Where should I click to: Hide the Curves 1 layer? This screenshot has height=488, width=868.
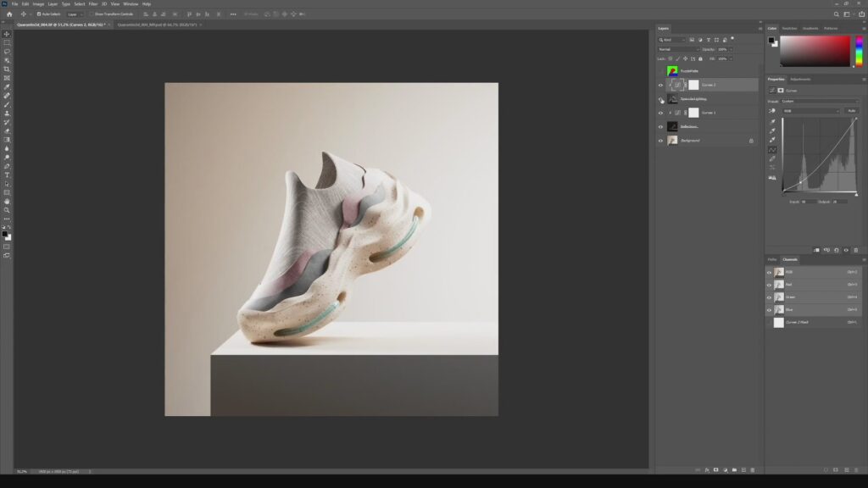(660, 113)
